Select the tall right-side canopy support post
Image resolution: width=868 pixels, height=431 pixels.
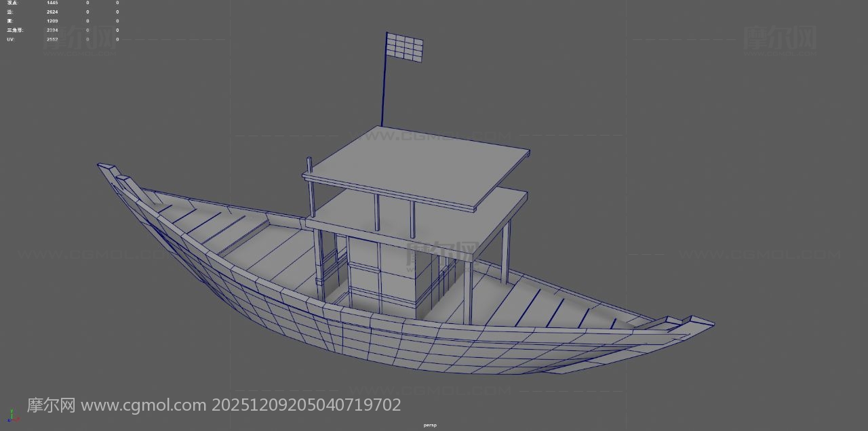point(505,251)
